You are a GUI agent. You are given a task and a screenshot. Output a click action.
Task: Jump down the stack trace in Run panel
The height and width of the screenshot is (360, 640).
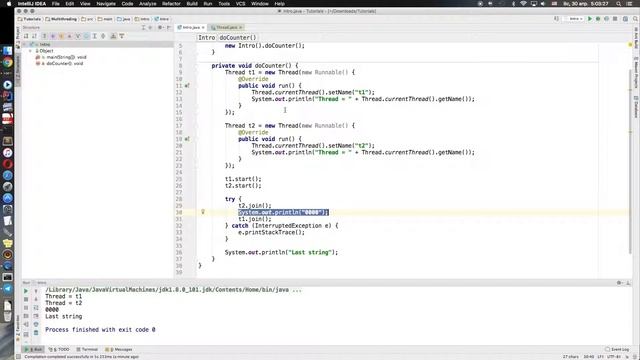(36, 299)
